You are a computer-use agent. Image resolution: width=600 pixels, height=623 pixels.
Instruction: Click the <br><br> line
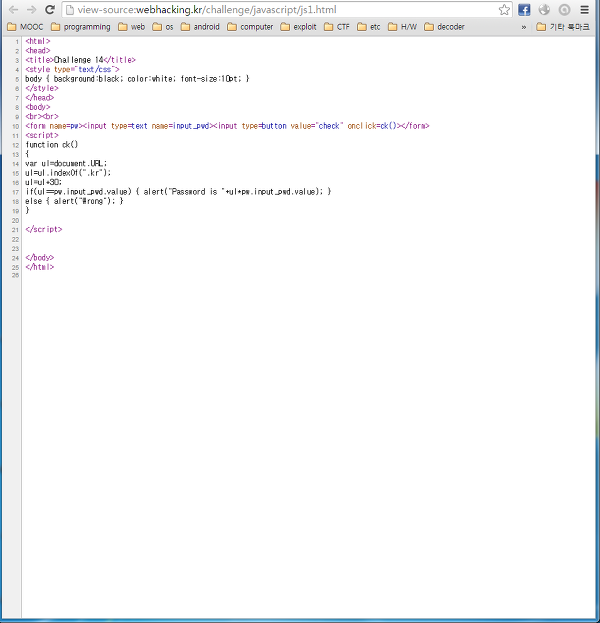[42, 116]
